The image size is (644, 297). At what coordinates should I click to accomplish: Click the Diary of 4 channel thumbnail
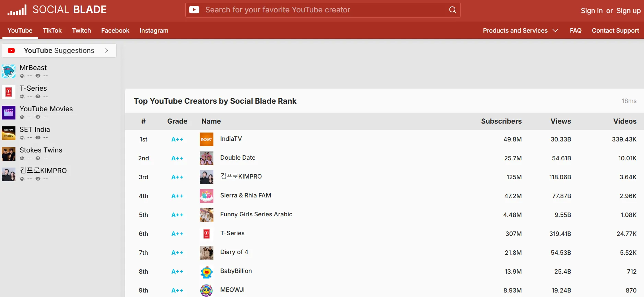coord(207,253)
